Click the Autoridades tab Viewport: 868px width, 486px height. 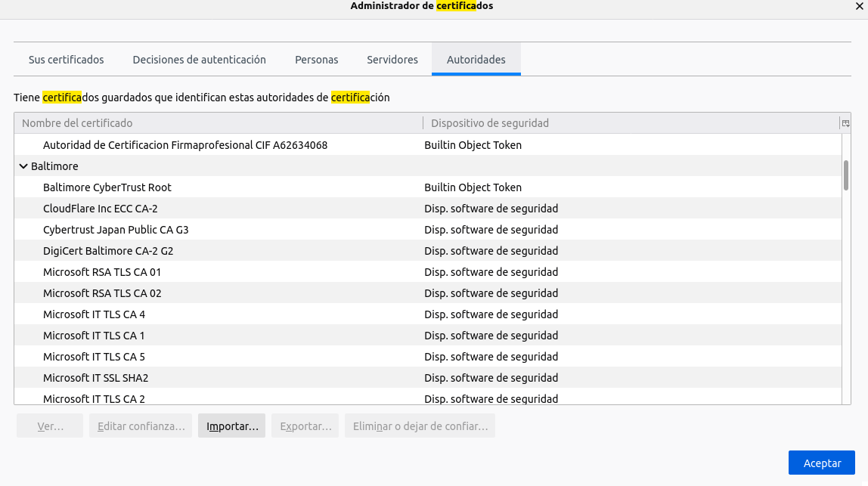476,60
